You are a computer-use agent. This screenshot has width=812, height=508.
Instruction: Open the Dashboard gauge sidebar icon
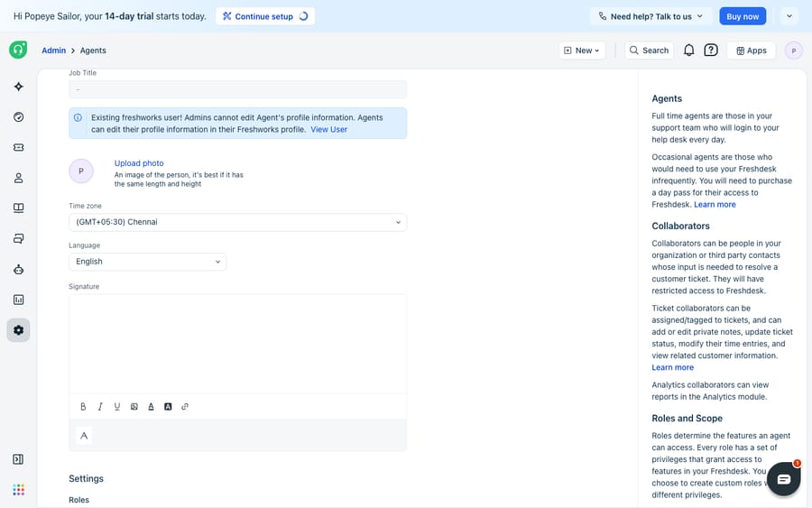[19, 117]
